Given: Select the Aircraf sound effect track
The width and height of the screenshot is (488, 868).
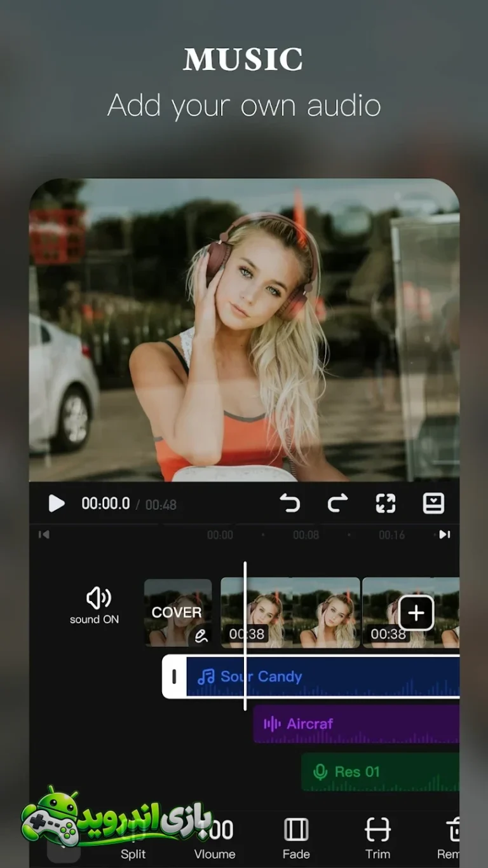Looking at the screenshot, I should 356,724.
